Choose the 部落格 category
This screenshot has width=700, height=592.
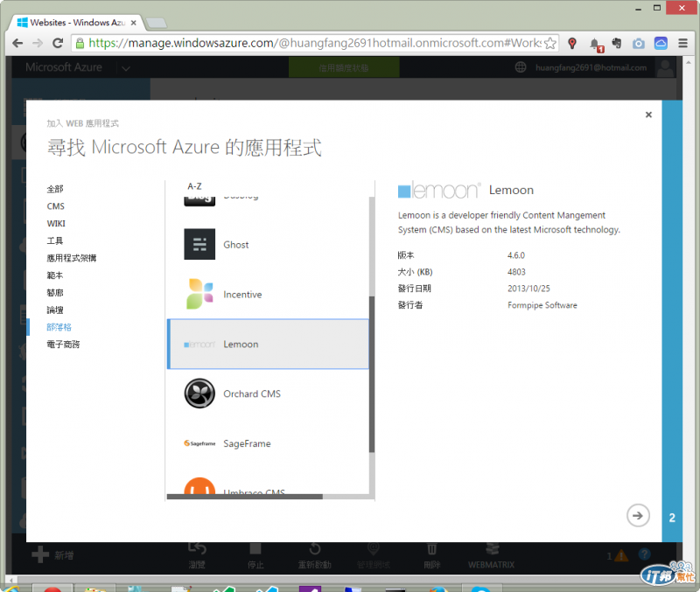click(59, 327)
